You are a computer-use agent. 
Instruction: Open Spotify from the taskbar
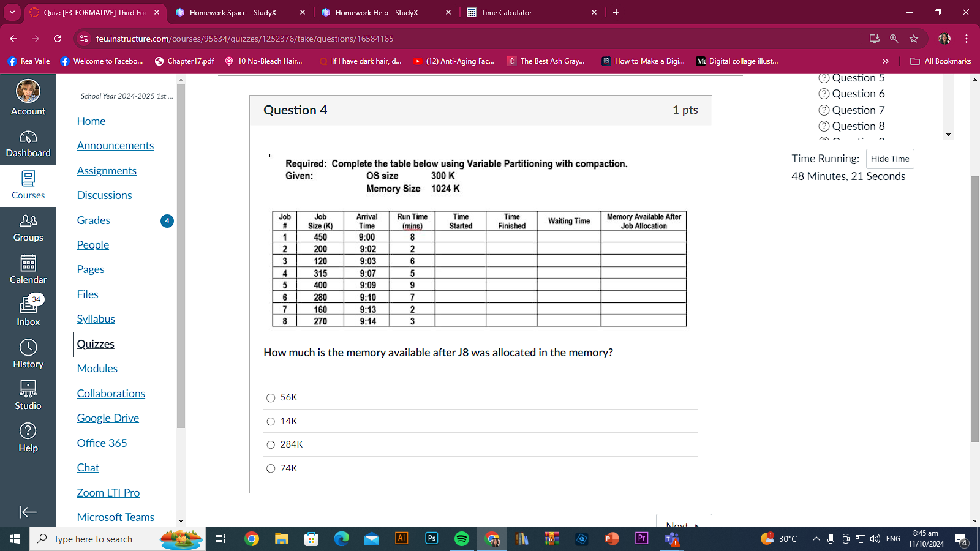pyautogui.click(x=462, y=539)
